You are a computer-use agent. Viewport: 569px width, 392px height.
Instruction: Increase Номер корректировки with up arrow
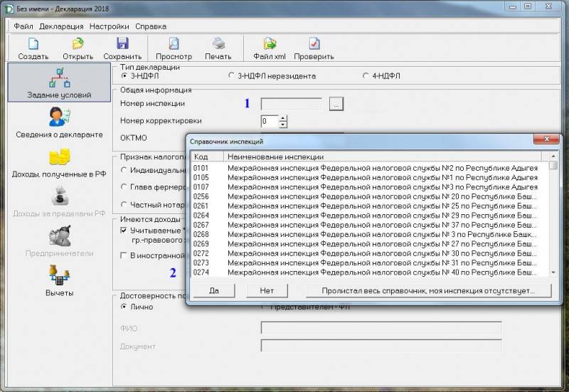coord(283,117)
